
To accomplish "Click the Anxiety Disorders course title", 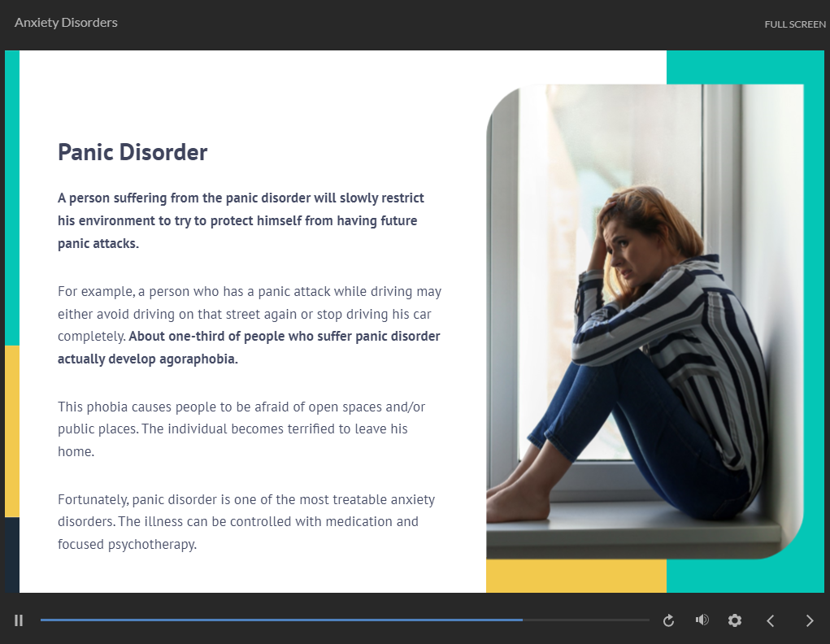I will [x=66, y=23].
